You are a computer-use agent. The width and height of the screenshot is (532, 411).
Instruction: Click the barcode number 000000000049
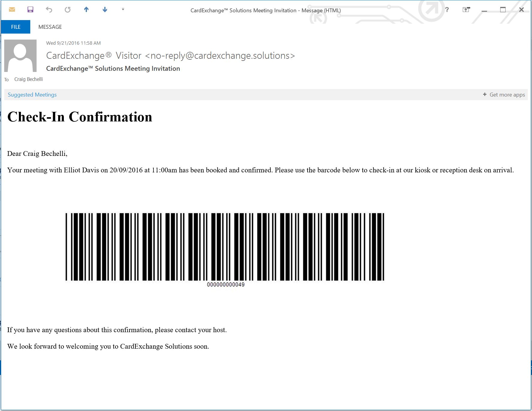[226, 284]
